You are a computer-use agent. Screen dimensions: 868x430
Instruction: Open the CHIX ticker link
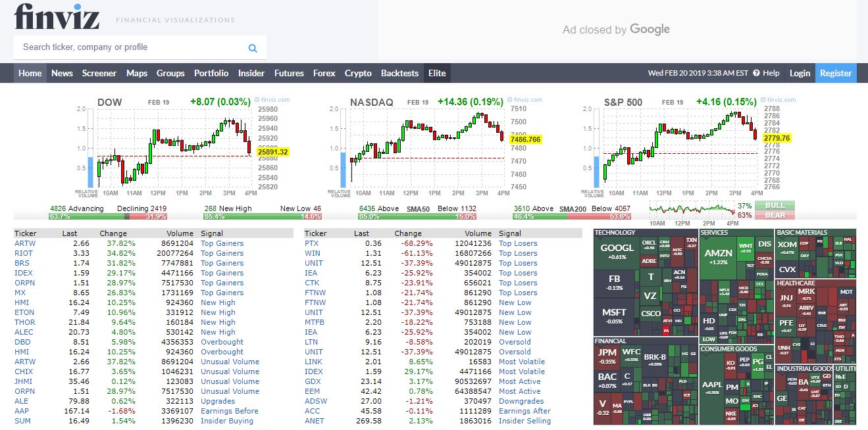click(24, 371)
